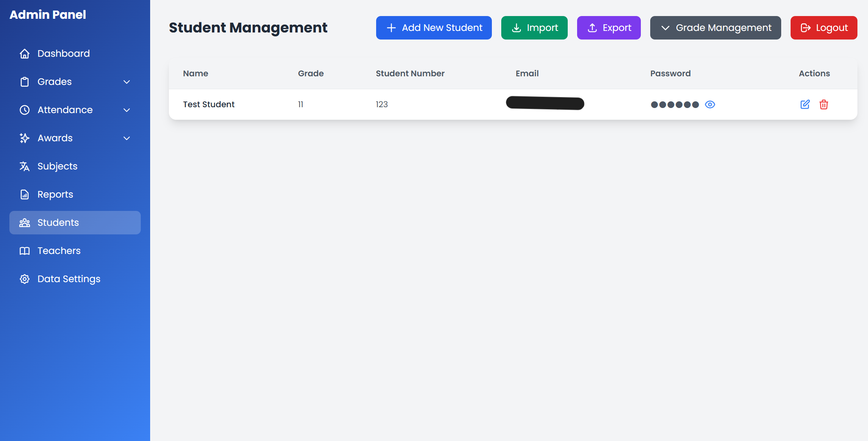Viewport: 868px width, 441px height.
Task: Expand the Grades submenu chevron
Action: coord(127,82)
